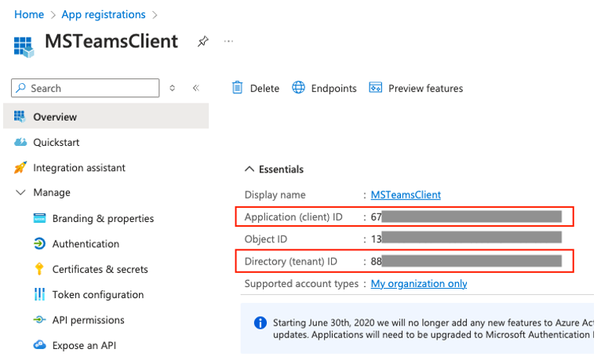
Task: Open App registrations breadcrumb
Action: [104, 14]
